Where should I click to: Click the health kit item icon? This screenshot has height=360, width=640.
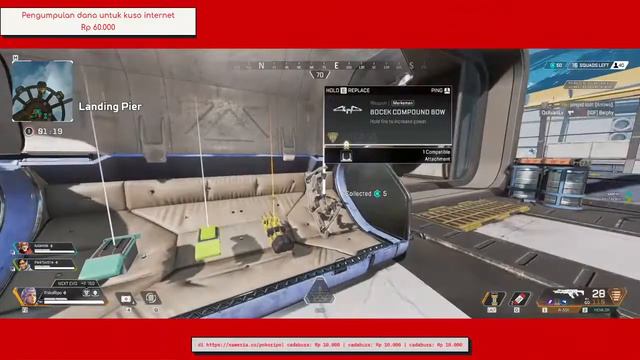coord(127,299)
